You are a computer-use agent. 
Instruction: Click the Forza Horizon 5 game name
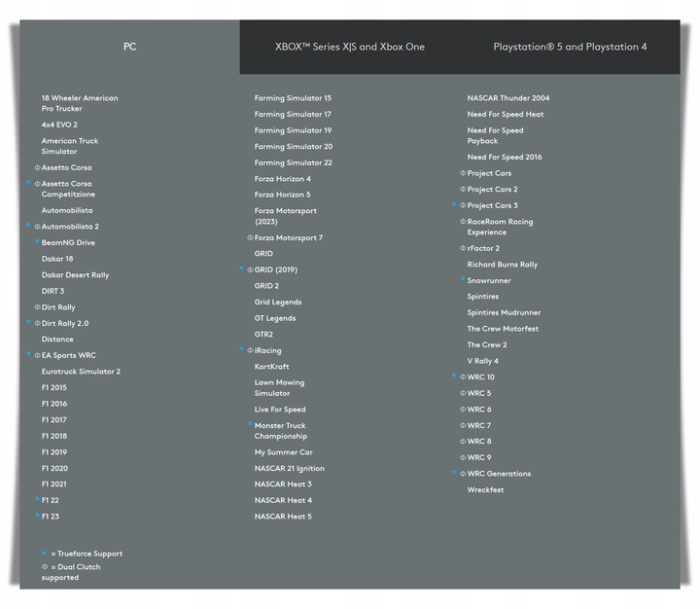tap(282, 195)
